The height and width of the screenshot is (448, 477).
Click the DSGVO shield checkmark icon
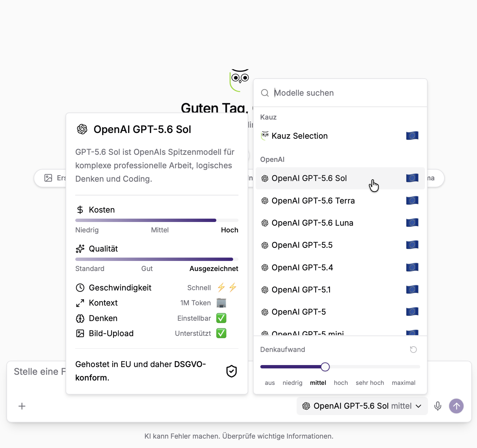[x=232, y=371]
